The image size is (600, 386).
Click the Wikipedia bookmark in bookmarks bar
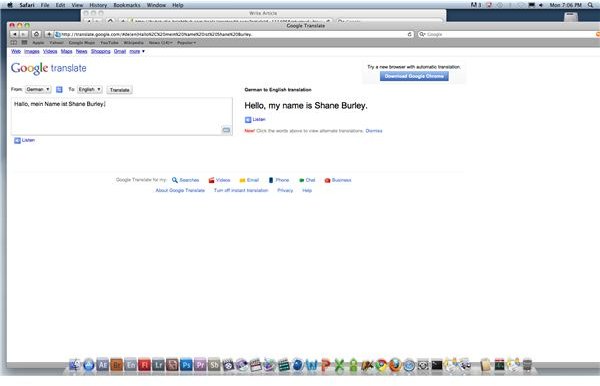133,43
